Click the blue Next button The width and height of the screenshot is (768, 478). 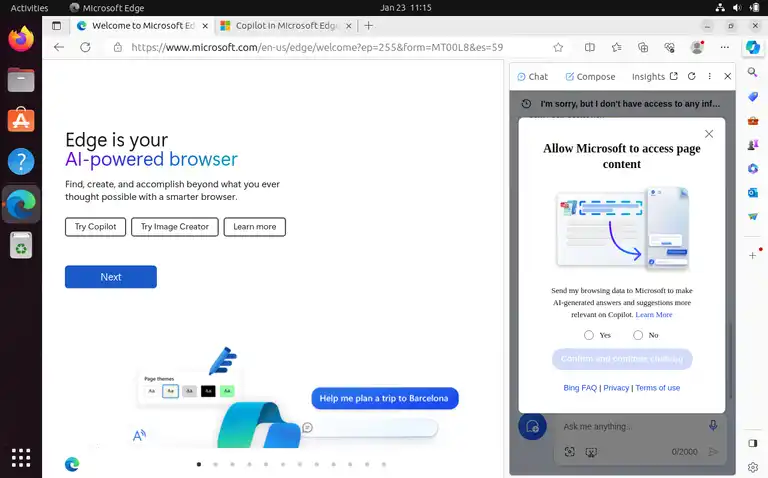click(111, 277)
